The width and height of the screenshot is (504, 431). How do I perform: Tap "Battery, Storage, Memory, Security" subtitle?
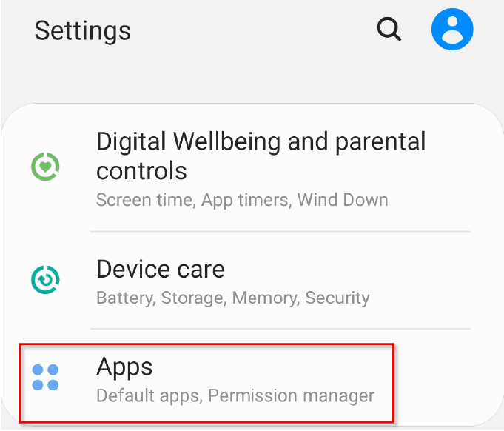coord(232,298)
